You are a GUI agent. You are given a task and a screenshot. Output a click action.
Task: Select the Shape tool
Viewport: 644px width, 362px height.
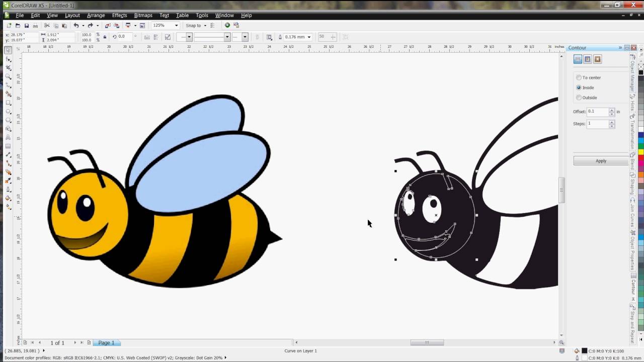coord(8,59)
